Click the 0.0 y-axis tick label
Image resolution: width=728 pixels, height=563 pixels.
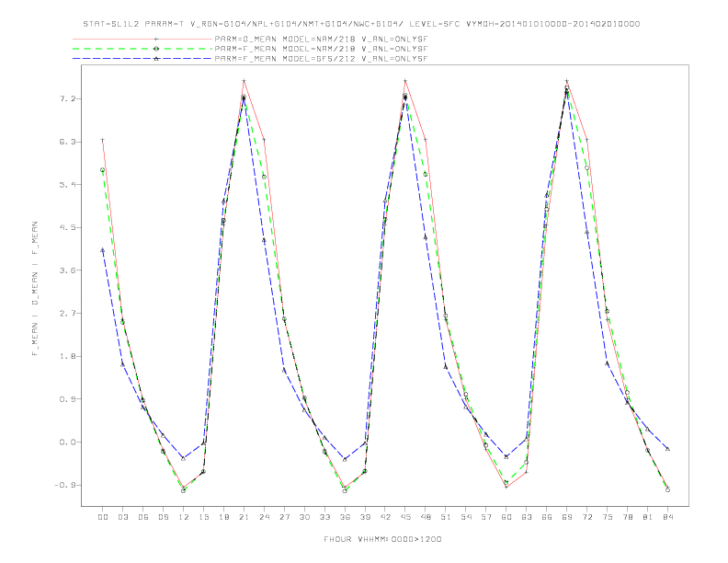[66, 442]
